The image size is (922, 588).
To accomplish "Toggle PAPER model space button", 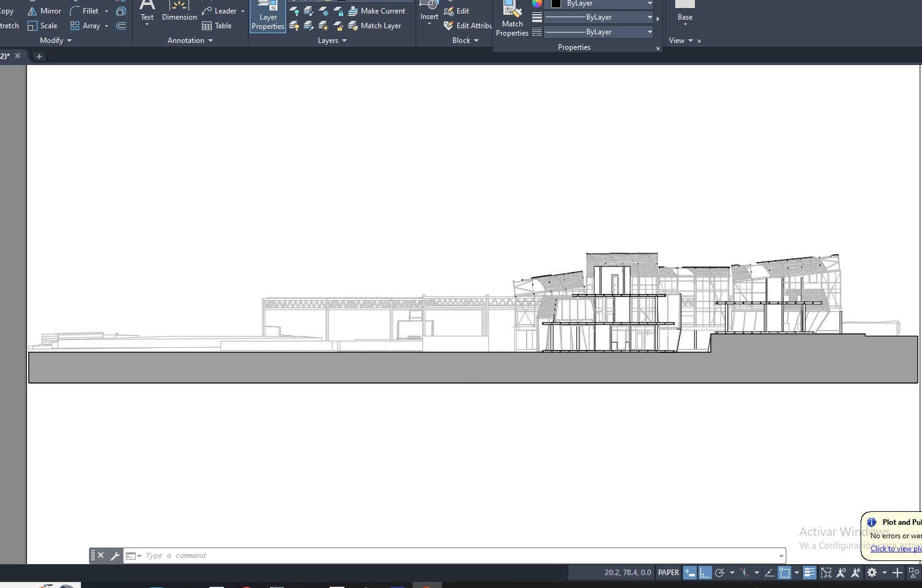I will tap(668, 573).
